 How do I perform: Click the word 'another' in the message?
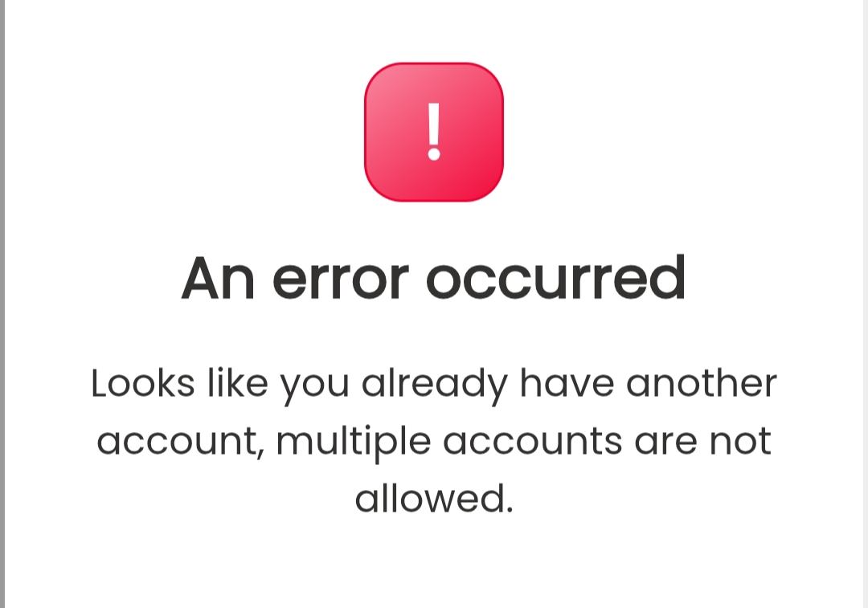[x=702, y=383]
